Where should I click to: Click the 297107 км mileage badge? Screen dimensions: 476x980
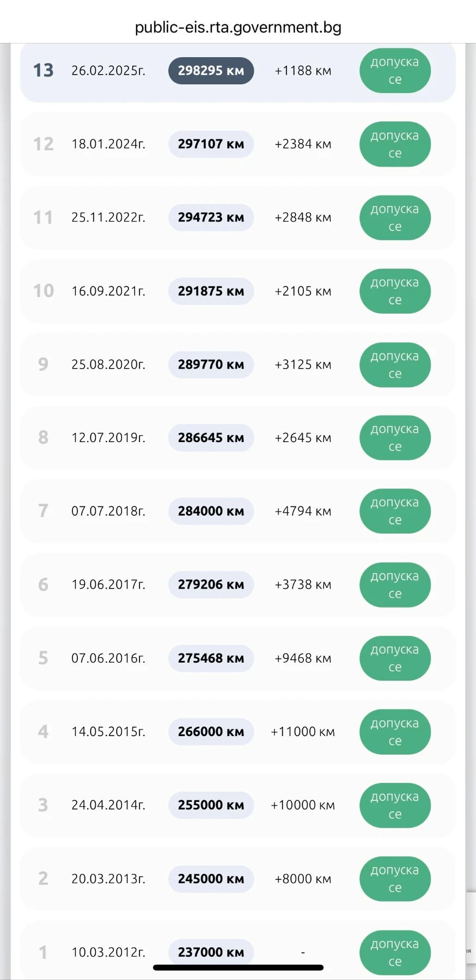[211, 144]
